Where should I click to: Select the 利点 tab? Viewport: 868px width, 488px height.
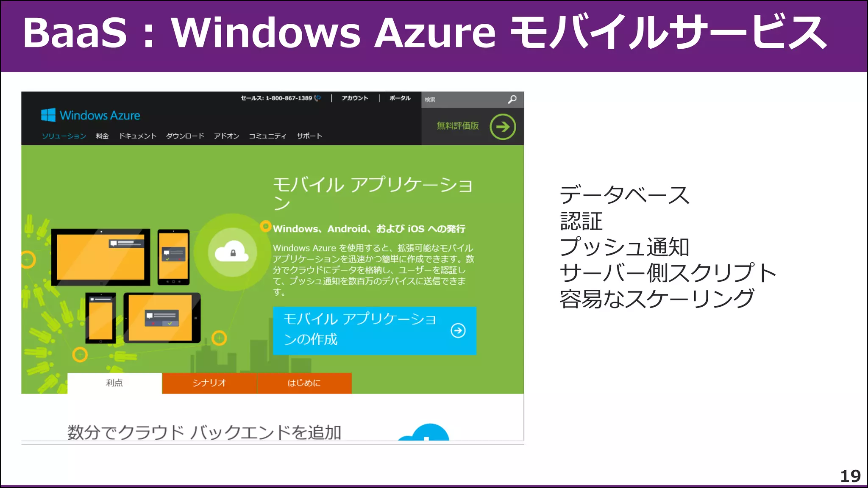tap(114, 383)
